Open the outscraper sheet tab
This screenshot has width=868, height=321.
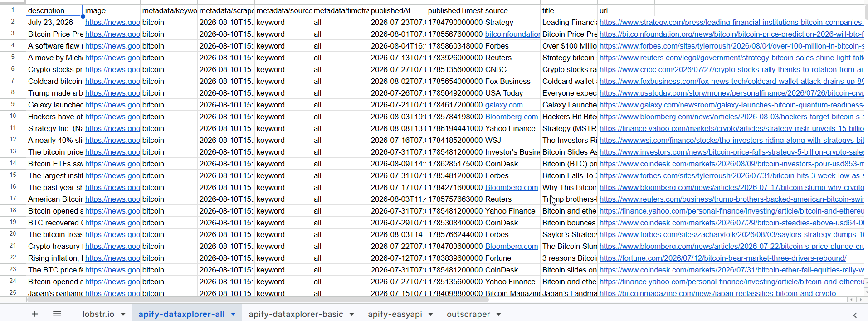click(x=468, y=314)
